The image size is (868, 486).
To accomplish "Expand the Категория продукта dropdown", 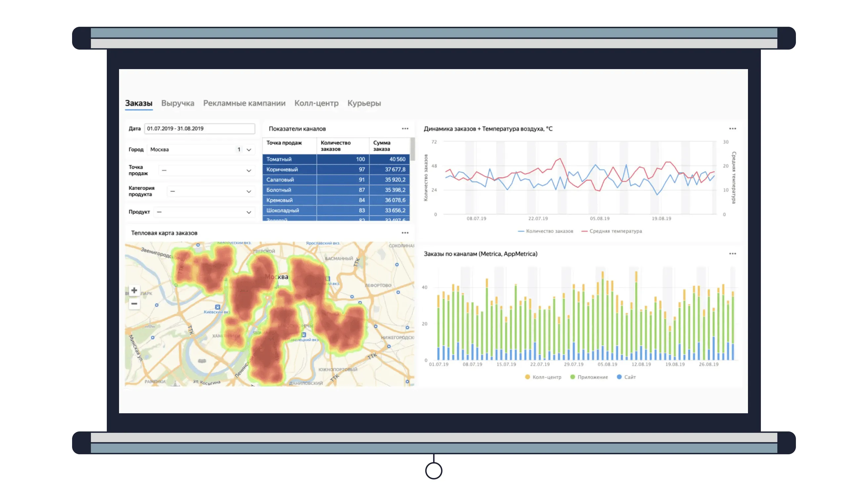I will pyautogui.click(x=211, y=191).
